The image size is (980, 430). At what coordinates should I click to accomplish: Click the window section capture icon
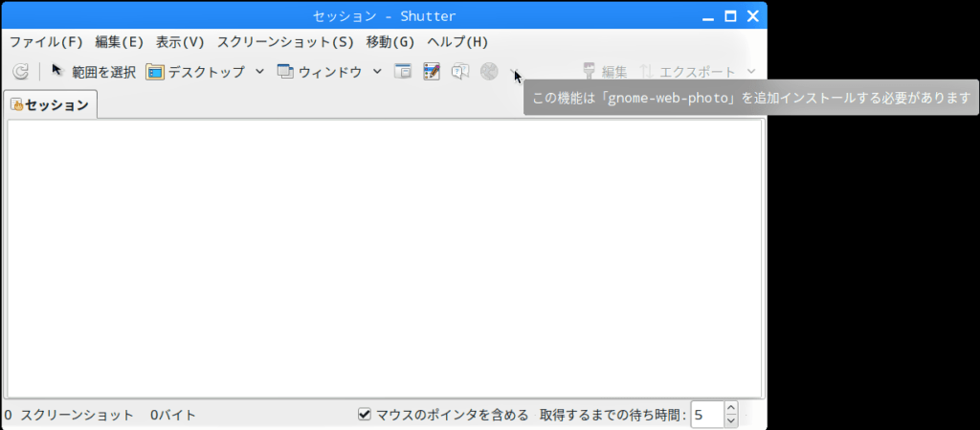pos(403,72)
